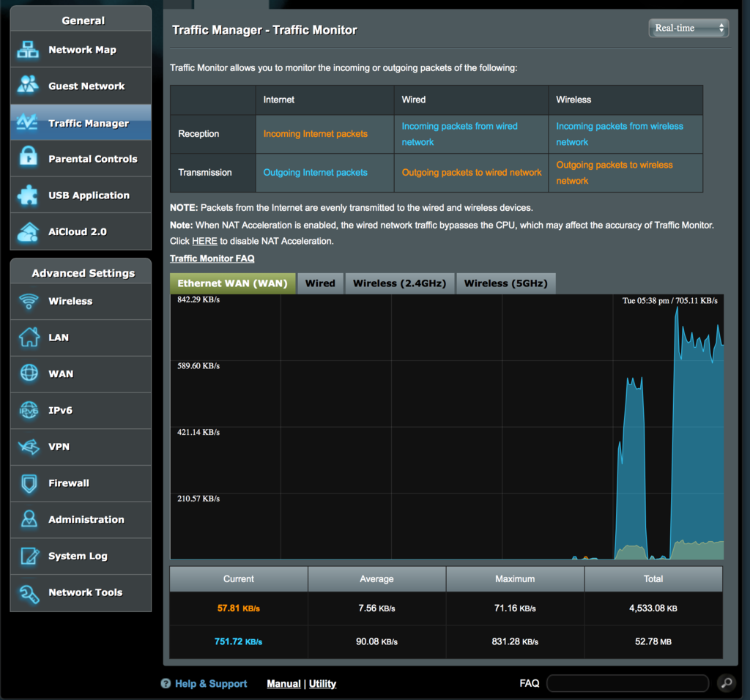The height and width of the screenshot is (700, 750).
Task: Click the Traffic Manager graph icon
Action: (x=28, y=122)
